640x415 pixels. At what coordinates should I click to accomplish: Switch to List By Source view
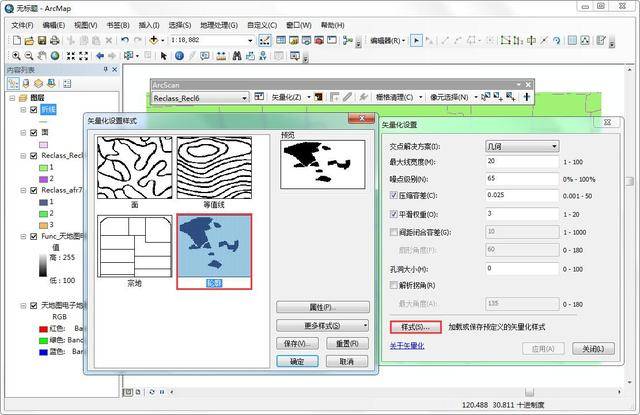(26, 84)
